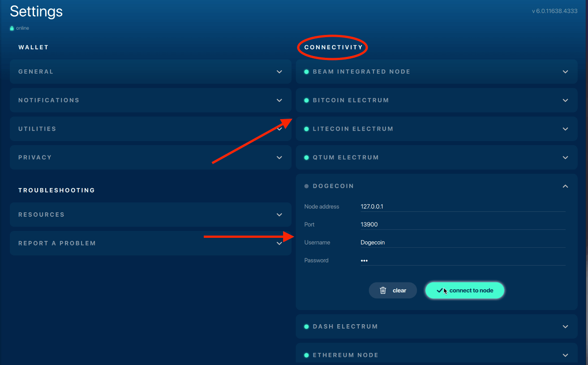Click the Litecoin Electrum green status dot
The image size is (588, 365).
click(x=306, y=129)
